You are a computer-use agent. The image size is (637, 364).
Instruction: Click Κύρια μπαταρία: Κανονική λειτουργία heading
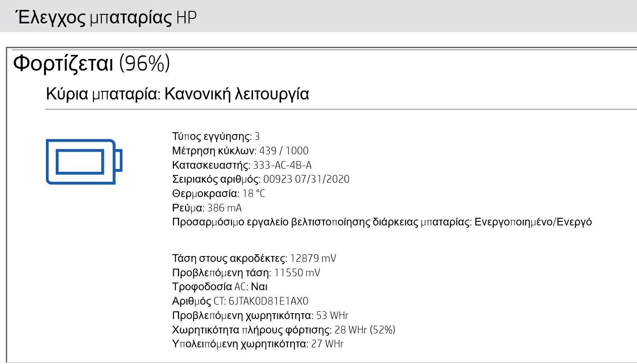coord(177,94)
